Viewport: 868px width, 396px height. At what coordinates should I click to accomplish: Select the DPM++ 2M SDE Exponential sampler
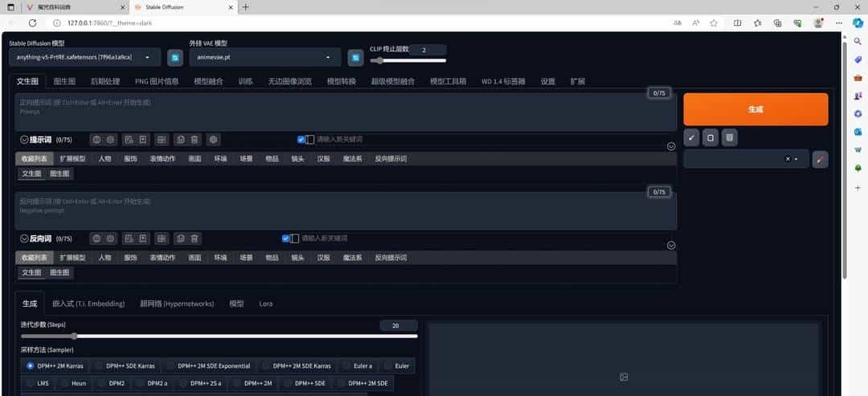click(x=209, y=365)
